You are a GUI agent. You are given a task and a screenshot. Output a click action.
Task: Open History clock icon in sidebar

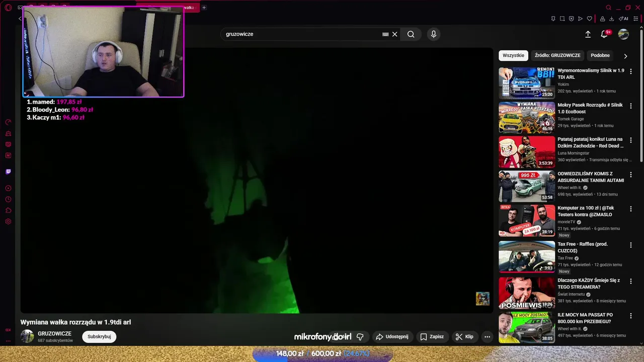pyautogui.click(x=8, y=200)
